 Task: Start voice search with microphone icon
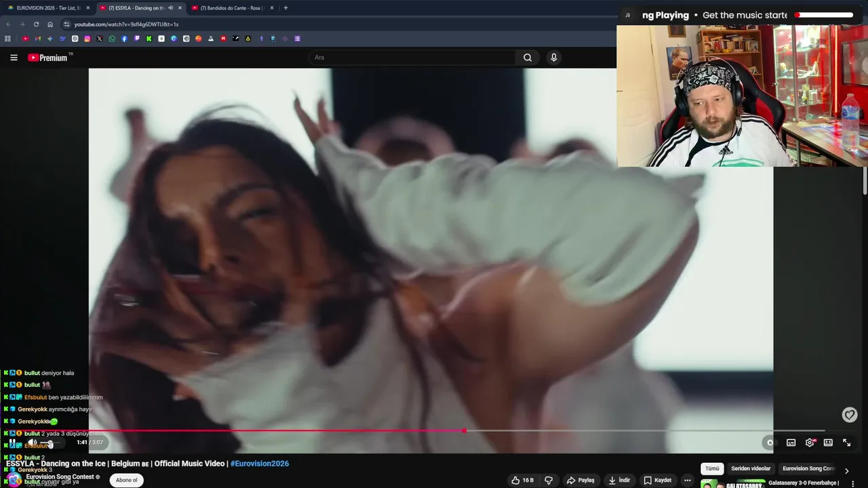tap(553, 58)
